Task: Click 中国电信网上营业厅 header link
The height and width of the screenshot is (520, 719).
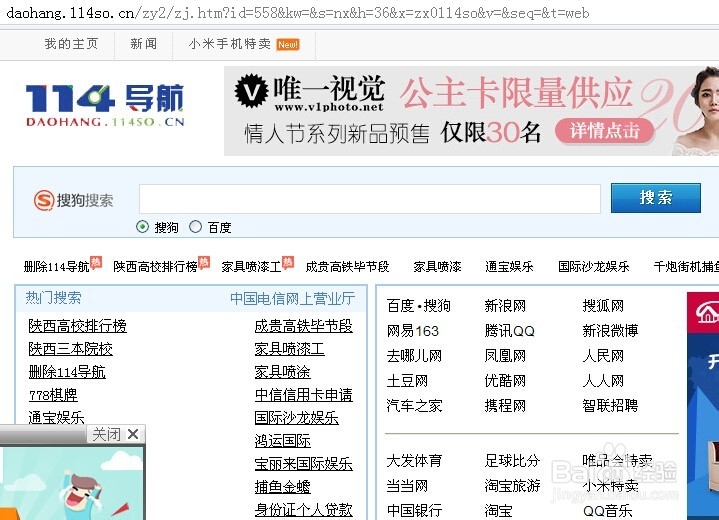Action: click(293, 299)
